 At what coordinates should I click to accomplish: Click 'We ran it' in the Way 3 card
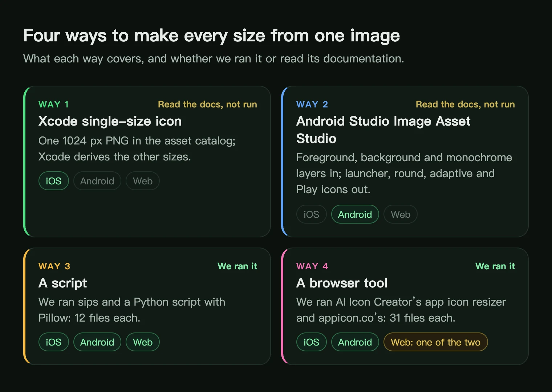(x=237, y=266)
